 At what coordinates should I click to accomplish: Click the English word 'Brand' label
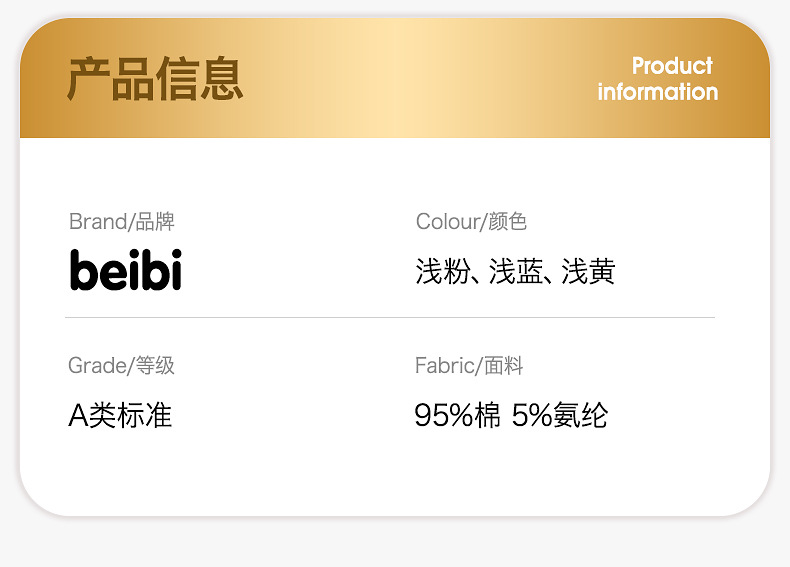click(97, 222)
